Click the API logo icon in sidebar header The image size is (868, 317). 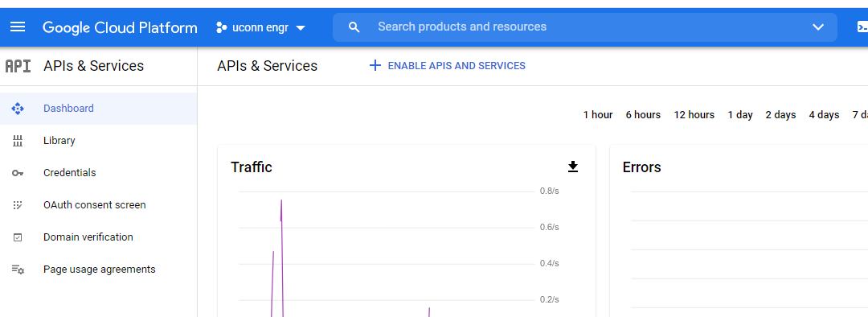coord(18,66)
